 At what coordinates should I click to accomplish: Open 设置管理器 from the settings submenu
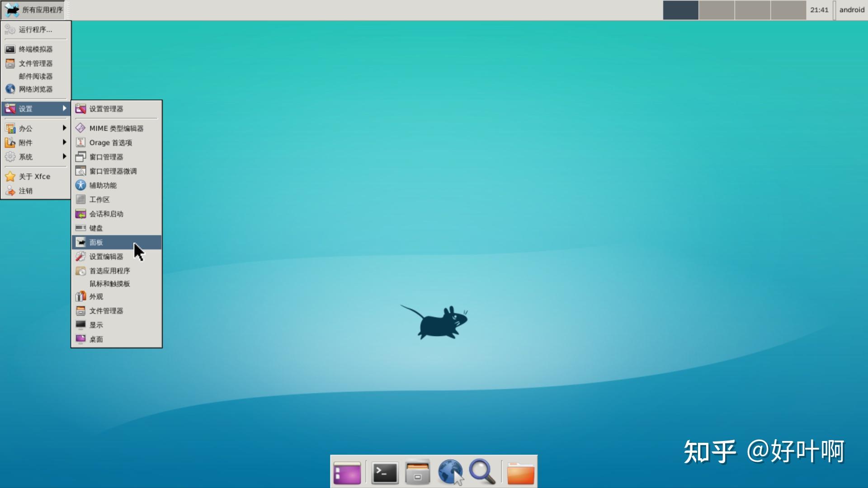coord(106,109)
